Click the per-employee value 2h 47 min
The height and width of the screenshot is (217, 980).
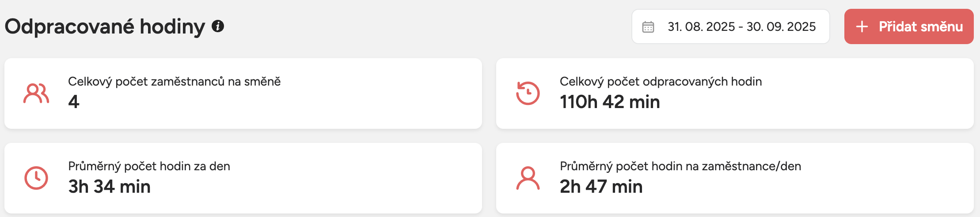pos(601,187)
